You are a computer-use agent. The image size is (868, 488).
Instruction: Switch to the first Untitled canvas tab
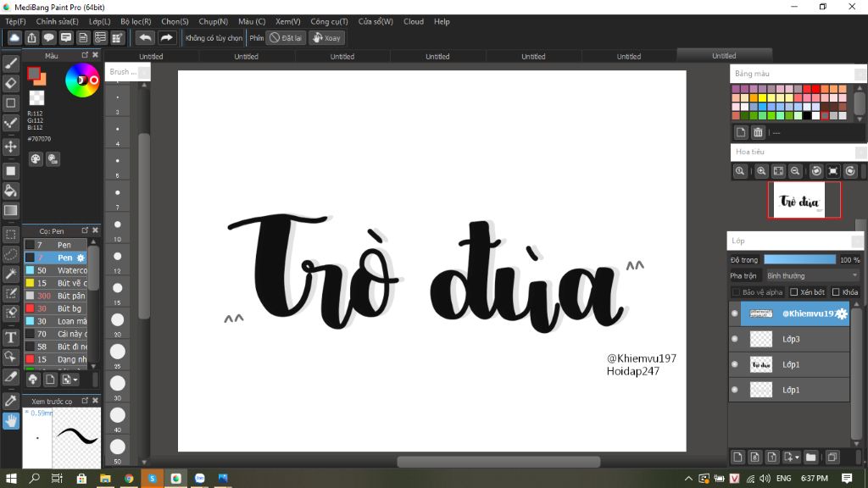point(151,55)
